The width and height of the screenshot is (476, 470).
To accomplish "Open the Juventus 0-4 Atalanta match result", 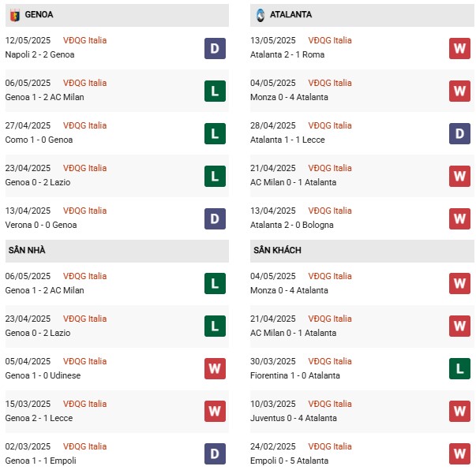I will coord(293,418).
